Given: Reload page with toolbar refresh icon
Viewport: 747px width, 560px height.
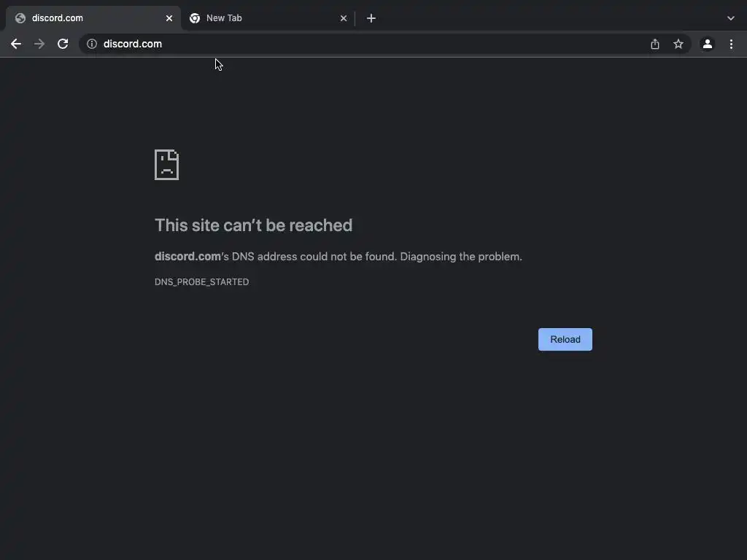Looking at the screenshot, I should 63,44.
